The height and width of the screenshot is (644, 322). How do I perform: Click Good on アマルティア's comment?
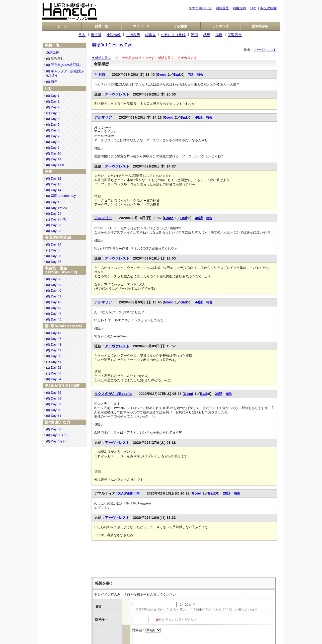point(197,494)
